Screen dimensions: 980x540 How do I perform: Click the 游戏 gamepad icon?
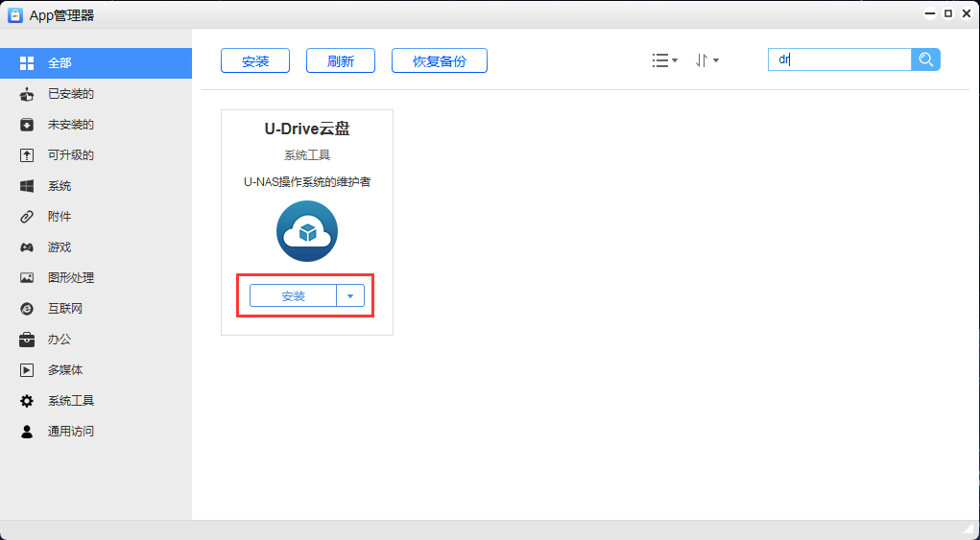27,247
